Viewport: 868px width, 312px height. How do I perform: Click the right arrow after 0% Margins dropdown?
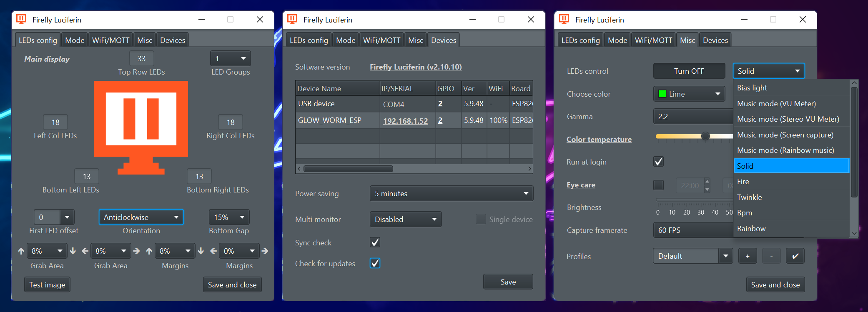point(265,251)
